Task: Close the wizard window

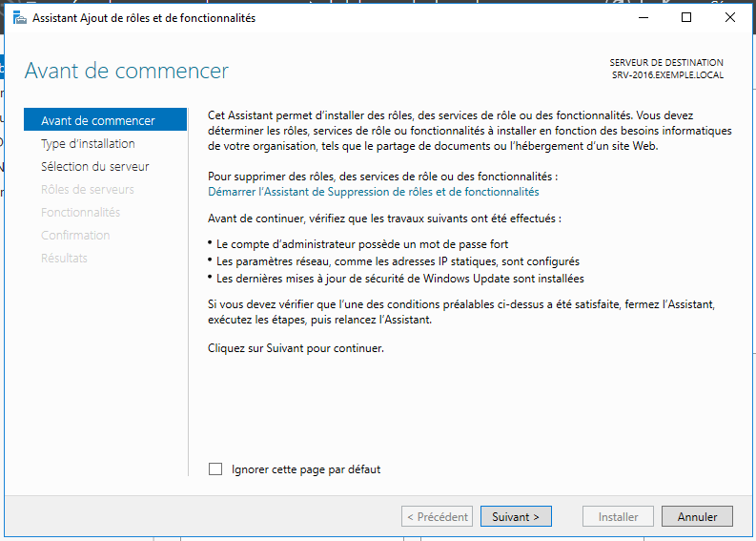Action: [730, 17]
